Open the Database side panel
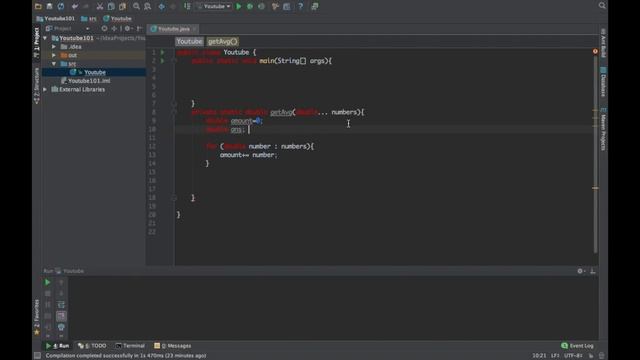This screenshot has width=640, height=360. click(x=603, y=82)
